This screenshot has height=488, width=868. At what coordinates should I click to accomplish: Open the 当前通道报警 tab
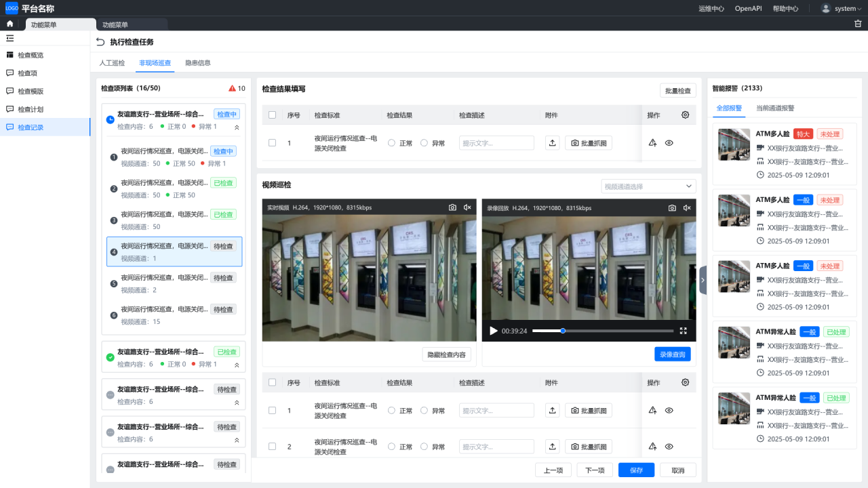776,108
